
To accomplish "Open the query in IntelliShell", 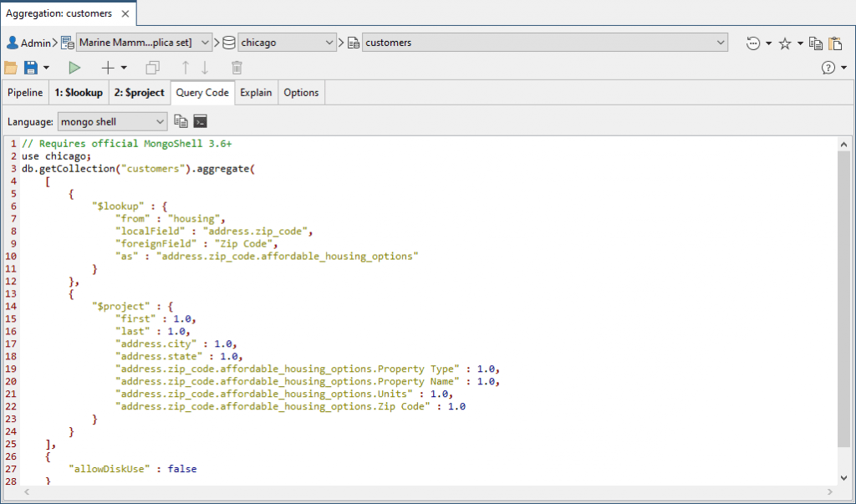I will [200, 121].
